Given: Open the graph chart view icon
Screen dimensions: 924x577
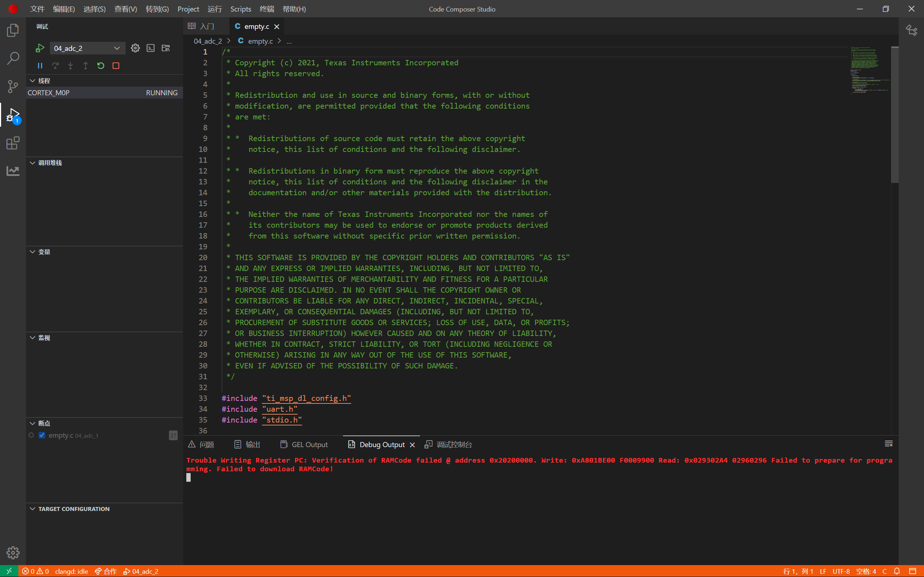Looking at the screenshot, I should coord(13,171).
